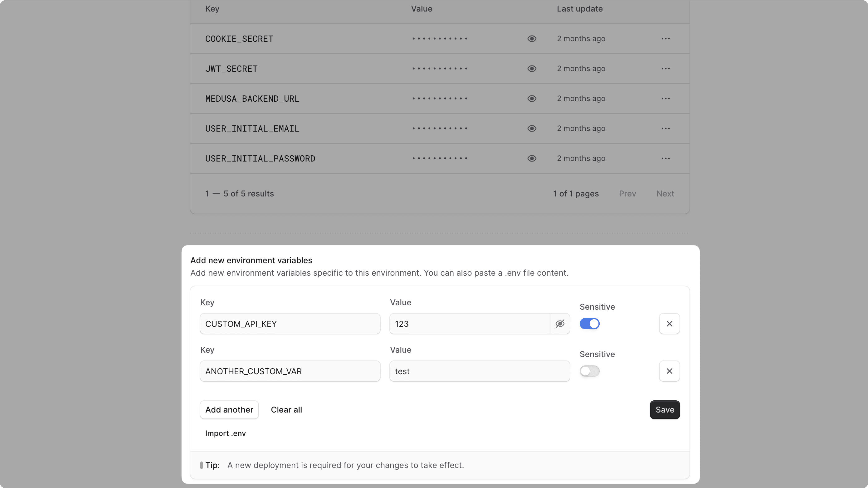The height and width of the screenshot is (488, 868).
Task: Enable the Sensitive toggle for ANOTHER_CUSTOM_VAR
Action: [589, 371]
